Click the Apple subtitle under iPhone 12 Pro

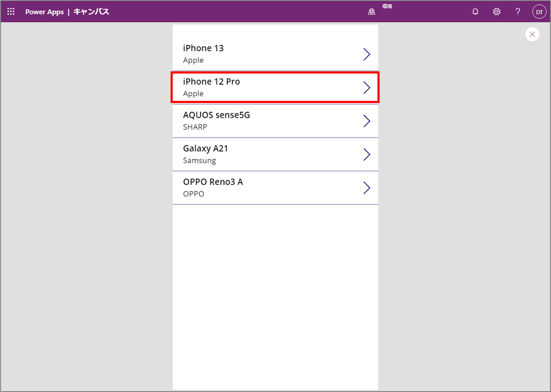click(193, 94)
